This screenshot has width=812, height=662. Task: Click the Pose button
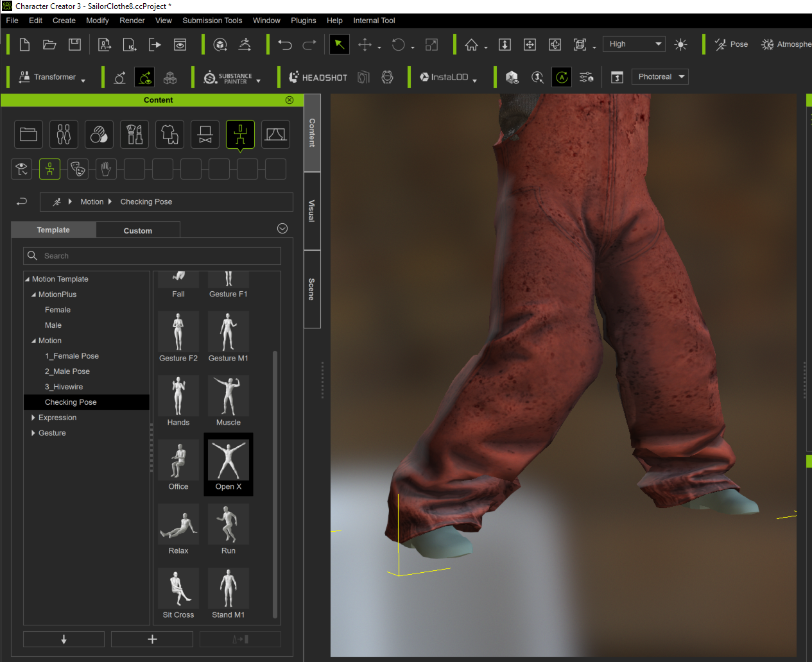(x=731, y=44)
